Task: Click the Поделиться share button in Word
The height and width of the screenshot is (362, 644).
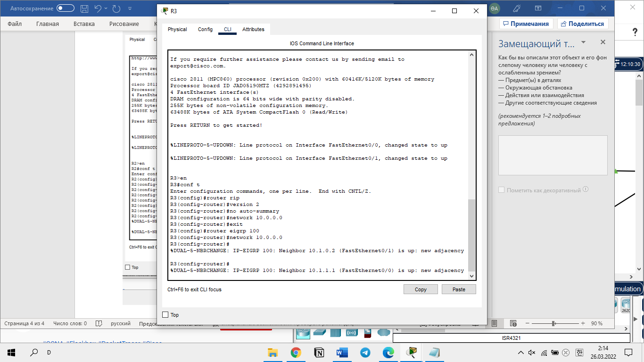Action: [583, 24]
